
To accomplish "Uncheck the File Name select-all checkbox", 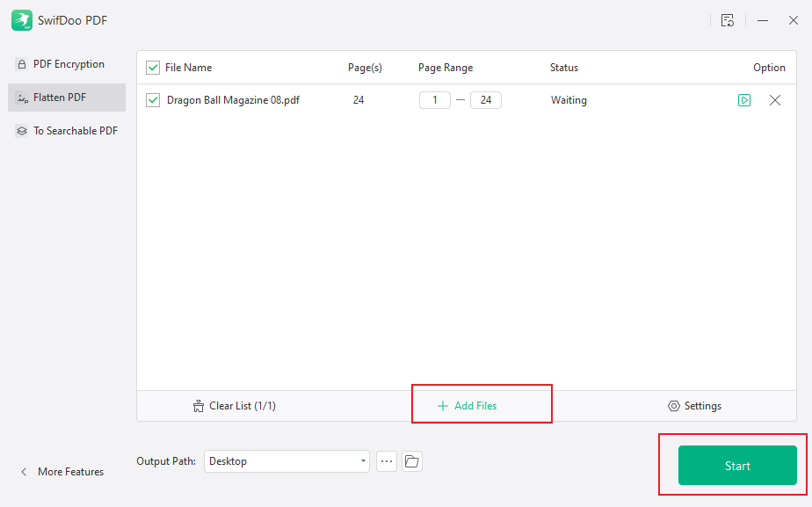I will pos(153,67).
